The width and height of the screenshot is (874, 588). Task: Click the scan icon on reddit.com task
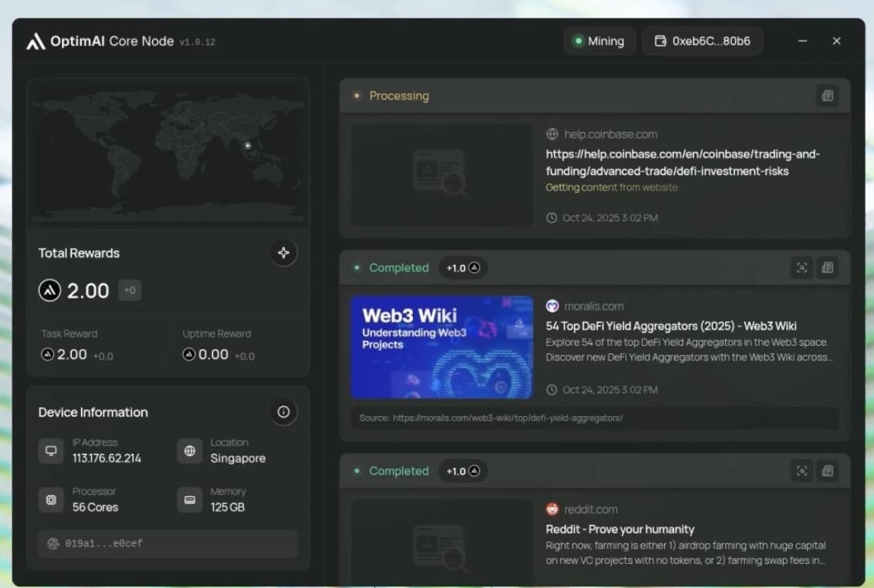pyautogui.click(x=802, y=471)
